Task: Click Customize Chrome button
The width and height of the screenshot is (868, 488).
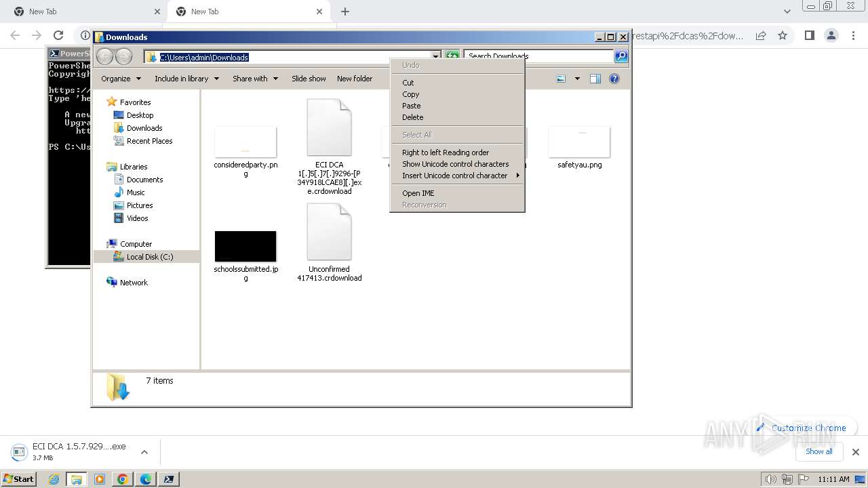Action: 802,428
